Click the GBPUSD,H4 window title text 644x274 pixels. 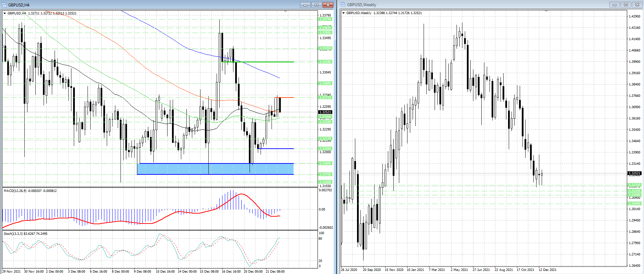pos(19,5)
